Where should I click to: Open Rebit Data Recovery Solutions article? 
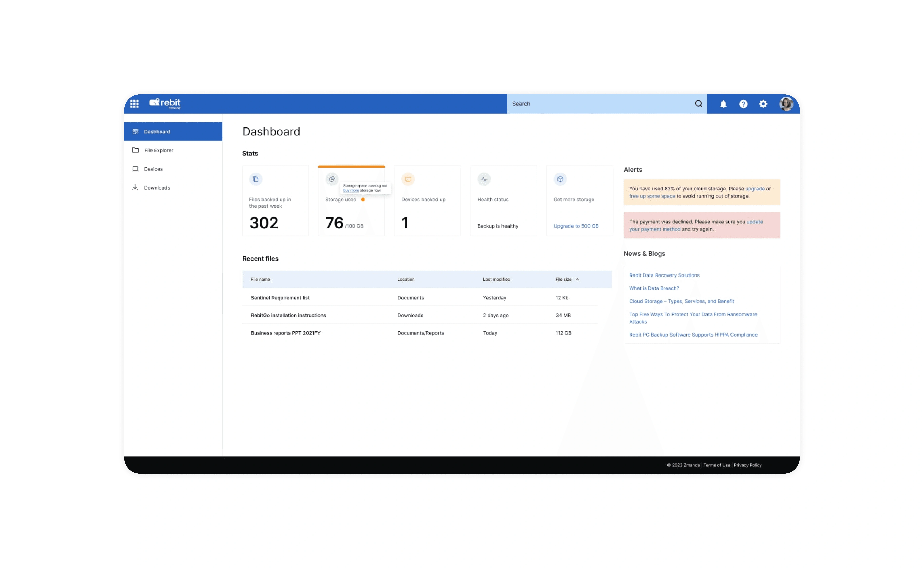pyautogui.click(x=664, y=275)
